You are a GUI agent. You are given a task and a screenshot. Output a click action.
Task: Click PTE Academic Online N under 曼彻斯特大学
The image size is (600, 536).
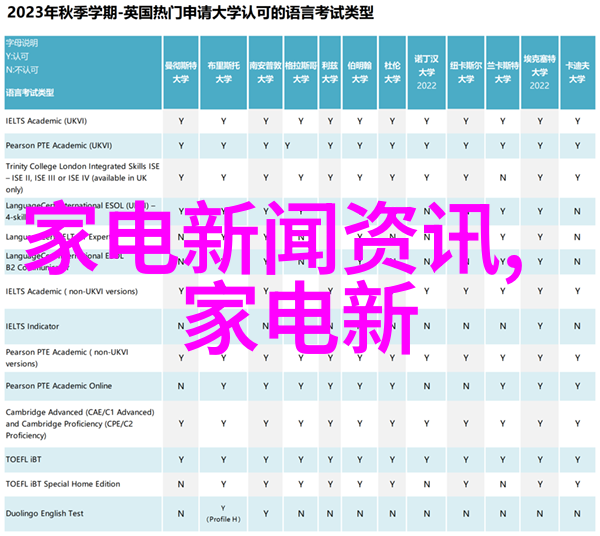pos(181,386)
